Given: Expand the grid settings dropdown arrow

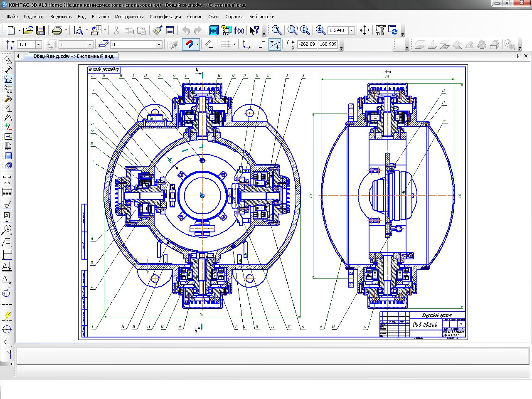Looking at the screenshot, I should tap(234, 44).
